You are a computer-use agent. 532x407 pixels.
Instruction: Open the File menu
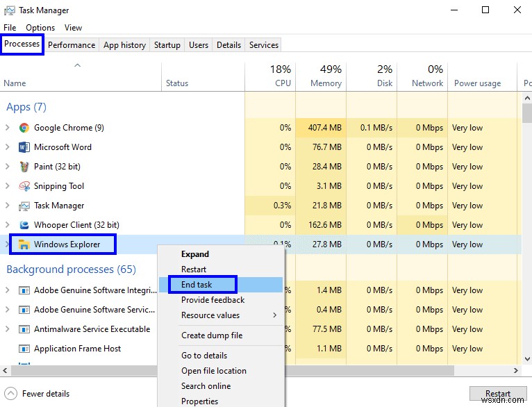tap(10, 28)
